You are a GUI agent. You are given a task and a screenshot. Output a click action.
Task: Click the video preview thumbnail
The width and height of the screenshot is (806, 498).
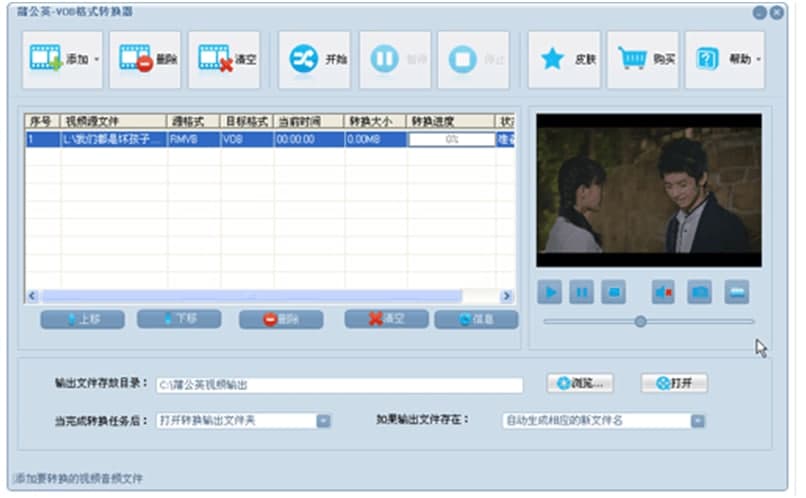point(649,190)
